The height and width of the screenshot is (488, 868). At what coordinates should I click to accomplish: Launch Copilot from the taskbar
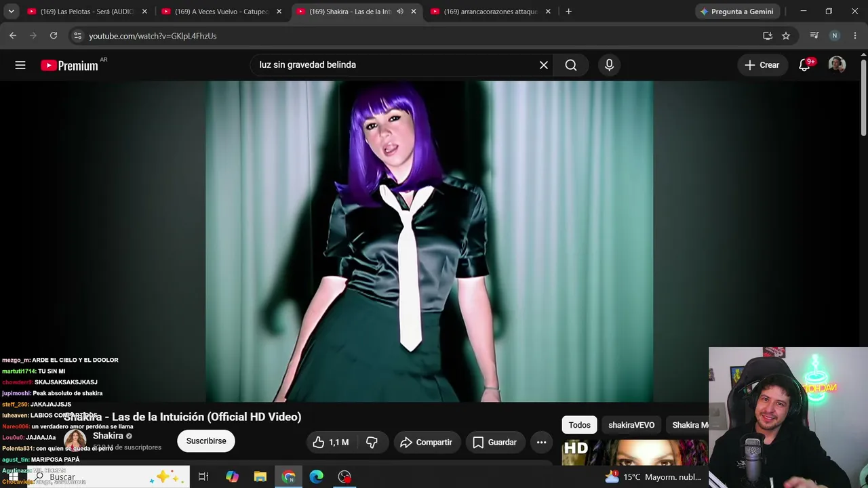232,477
